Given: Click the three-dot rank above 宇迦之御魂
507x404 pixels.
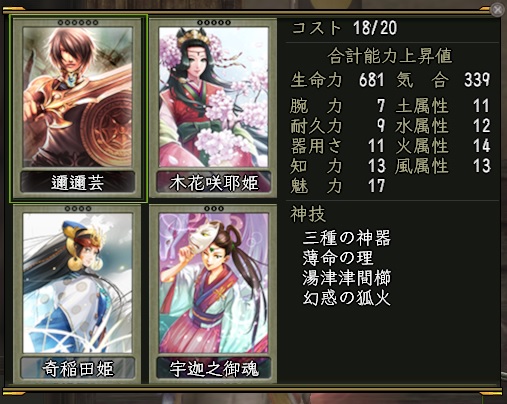Looking at the screenshot, I should coord(214,209).
